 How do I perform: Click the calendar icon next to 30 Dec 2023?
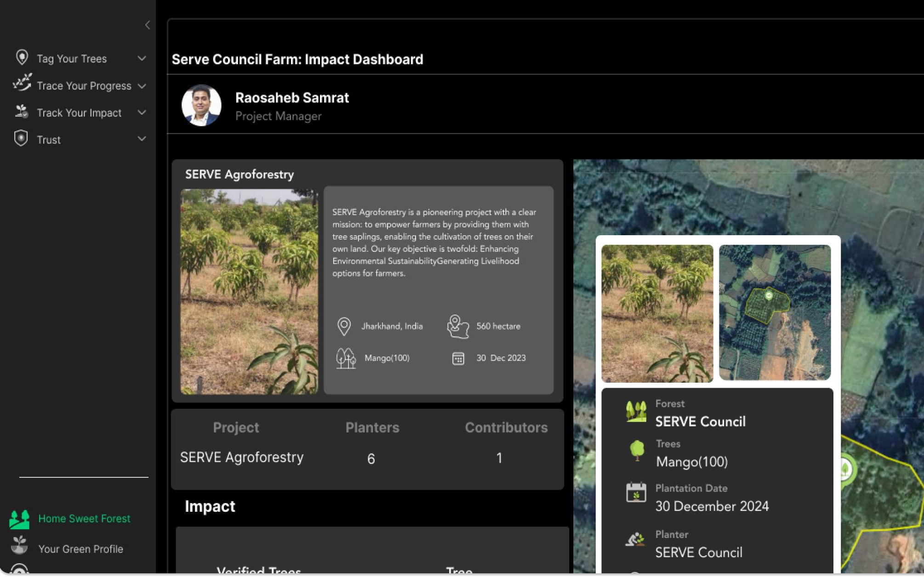[459, 357]
